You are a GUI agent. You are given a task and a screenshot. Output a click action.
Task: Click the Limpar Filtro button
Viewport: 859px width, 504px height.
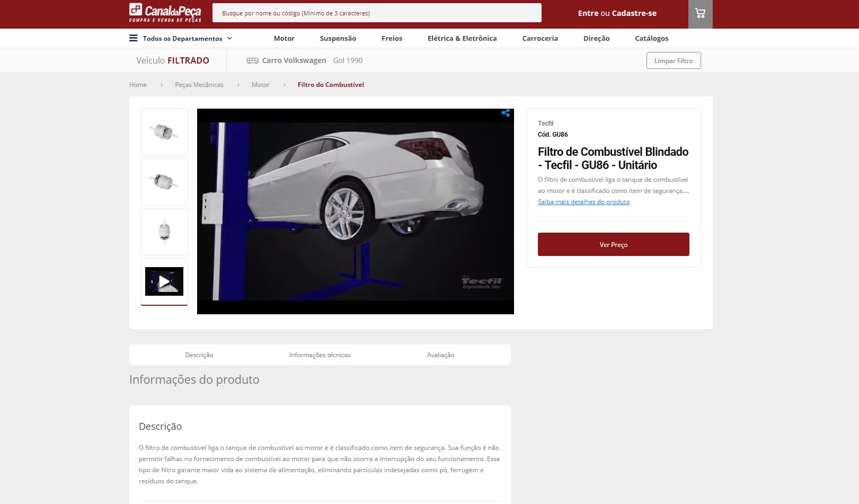(673, 60)
